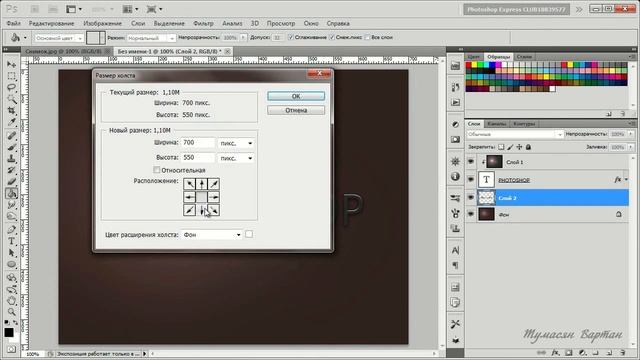This screenshot has height=360, width=640.
Task: Select the Hand tool
Action: pyautogui.click(x=11, y=301)
